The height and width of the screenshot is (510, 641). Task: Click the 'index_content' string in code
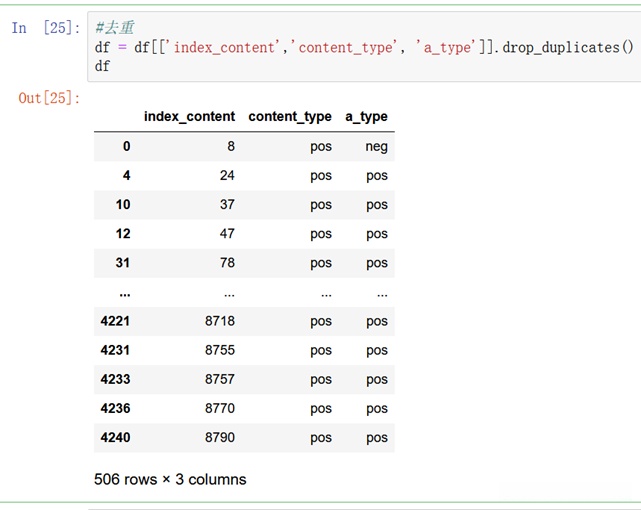click(x=224, y=47)
